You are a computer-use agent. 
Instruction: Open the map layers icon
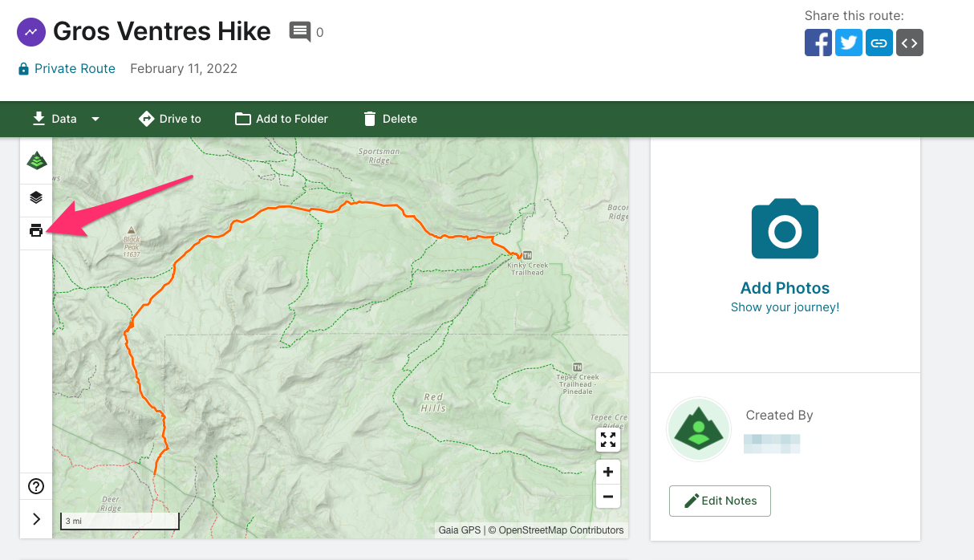click(x=36, y=197)
